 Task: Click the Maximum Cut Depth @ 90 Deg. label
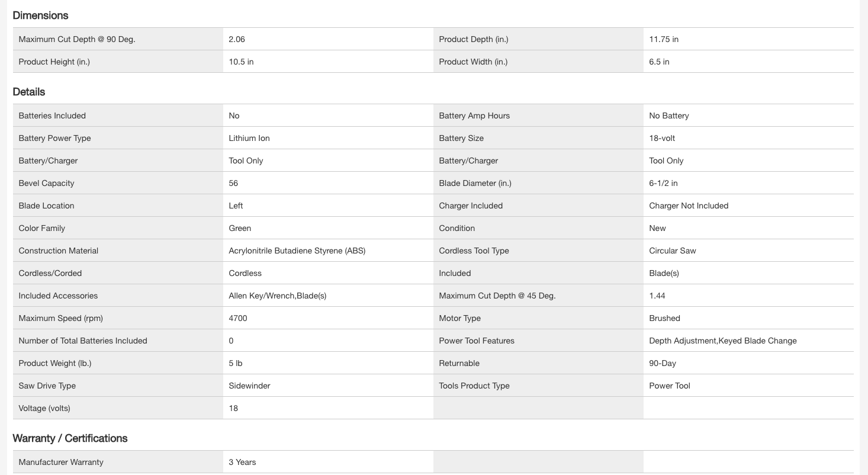[77, 39]
